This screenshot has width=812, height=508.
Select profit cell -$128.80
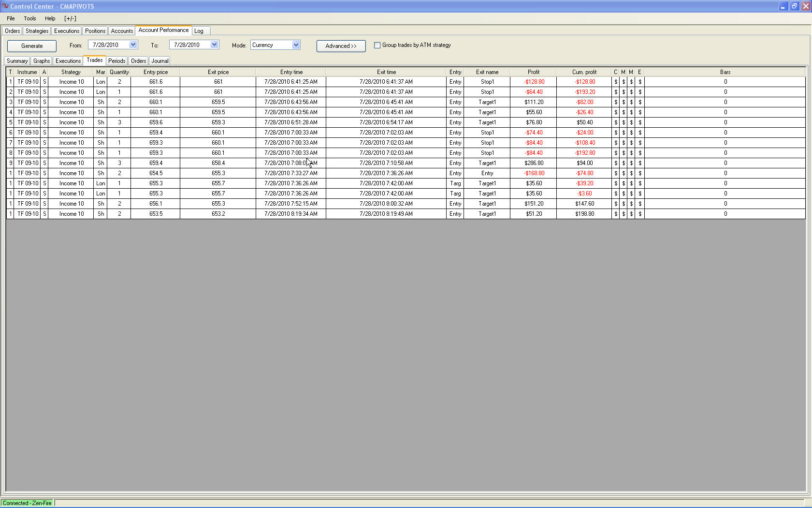point(534,82)
